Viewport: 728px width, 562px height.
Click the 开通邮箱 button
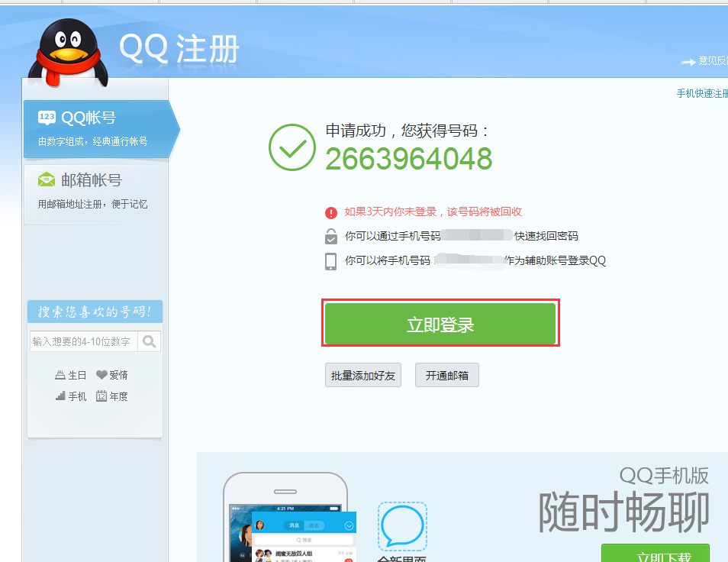point(446,375)
